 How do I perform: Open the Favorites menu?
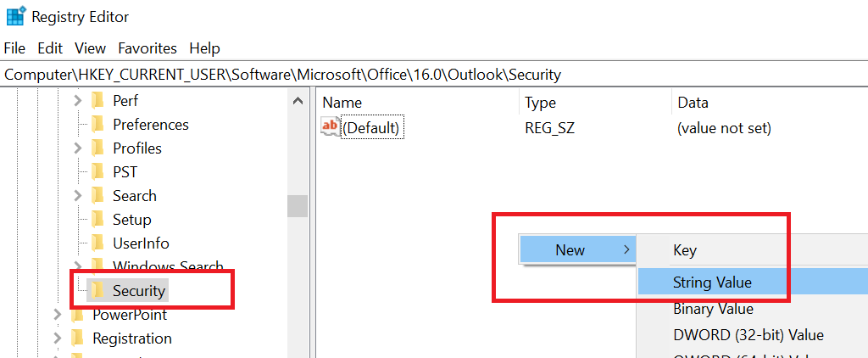147,48
